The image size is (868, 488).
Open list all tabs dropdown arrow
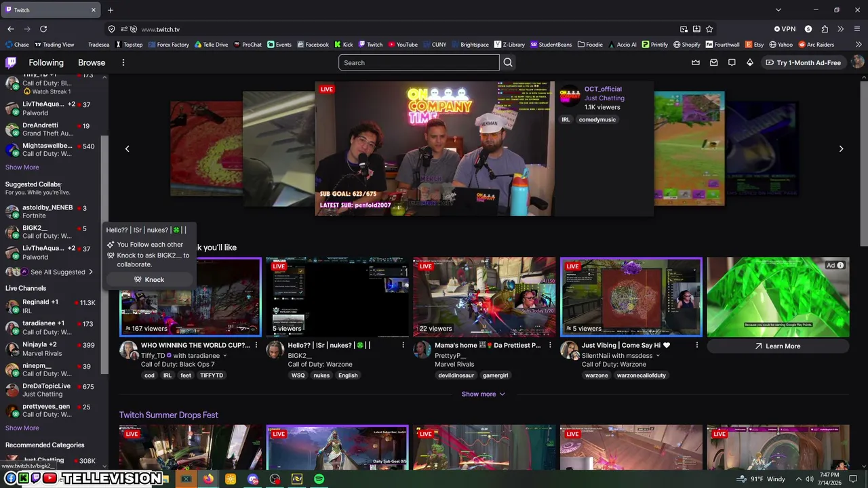[778, 10]
